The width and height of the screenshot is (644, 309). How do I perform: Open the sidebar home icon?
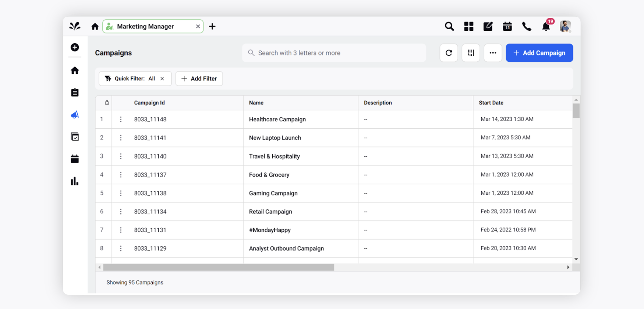point(75,70)
